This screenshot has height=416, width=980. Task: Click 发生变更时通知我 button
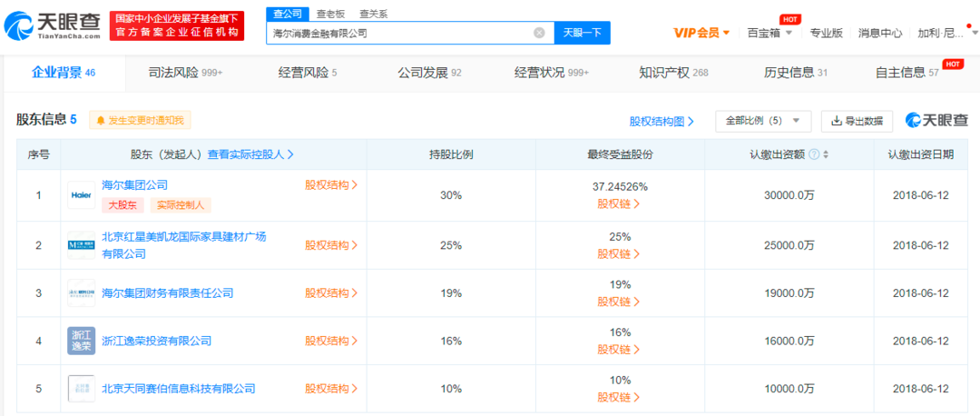(140, 120)
